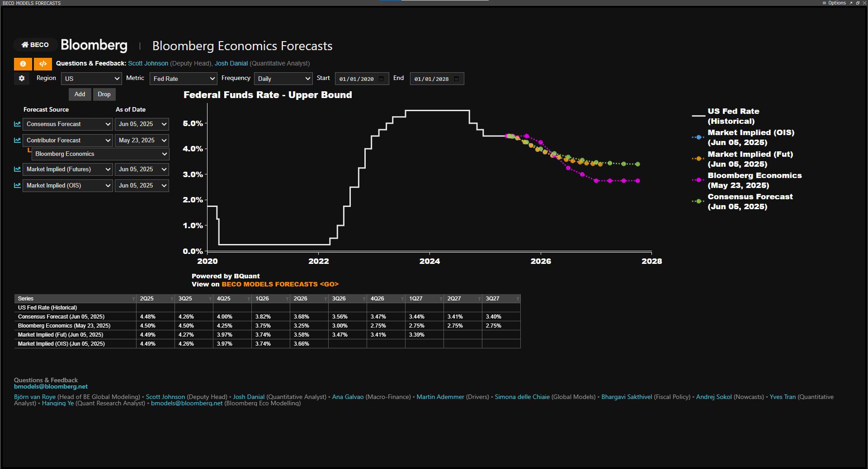Viewport: 868px width, 469px height.
Task: Open the orange info icon button
Action: [x=23, y=64]
